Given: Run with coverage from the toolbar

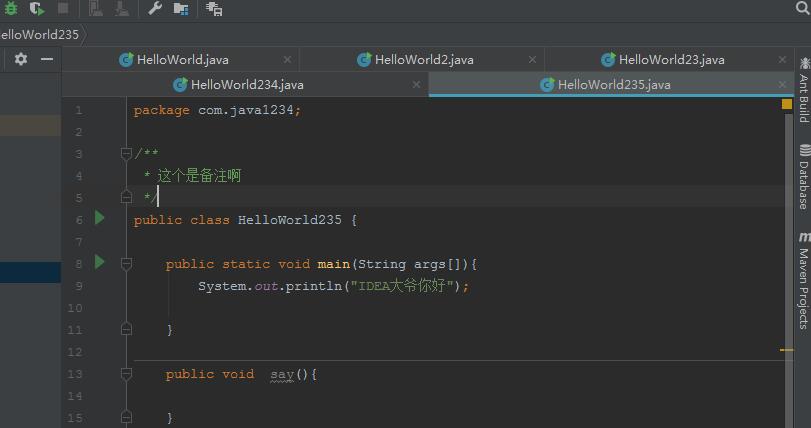Looking at the screenshot, I should (37, 8).
